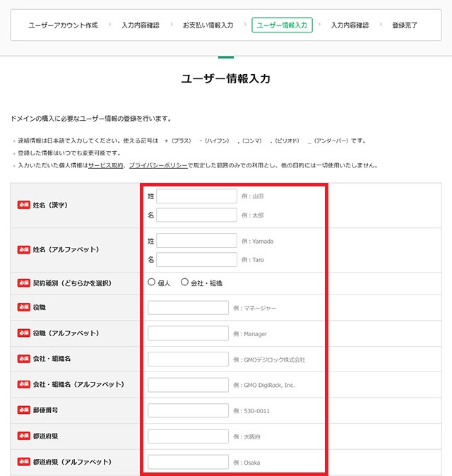Click the 必須 badge beside 会社・組織名 label

pyautogui.click(x=24, y=359)
